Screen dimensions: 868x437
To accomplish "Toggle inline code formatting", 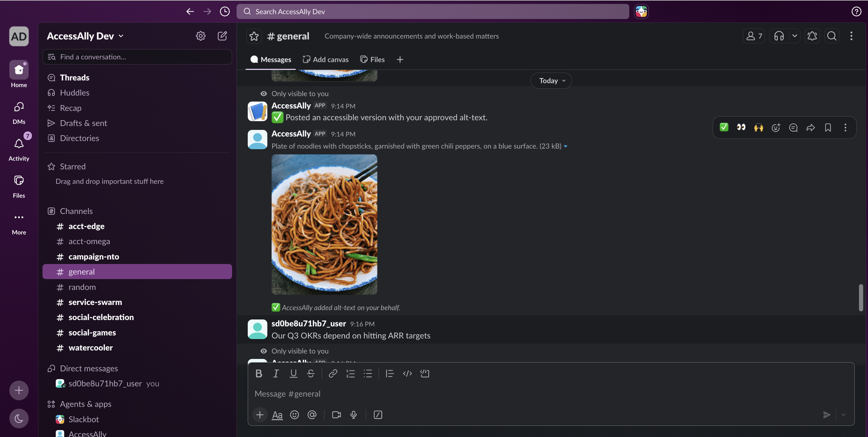I will click(x=407, y=373).
